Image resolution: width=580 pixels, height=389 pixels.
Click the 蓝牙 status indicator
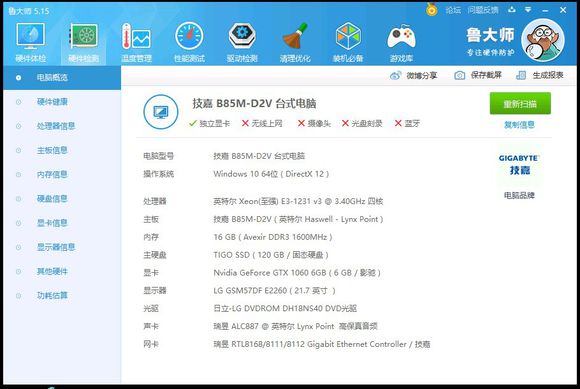[x=407, y=123]
